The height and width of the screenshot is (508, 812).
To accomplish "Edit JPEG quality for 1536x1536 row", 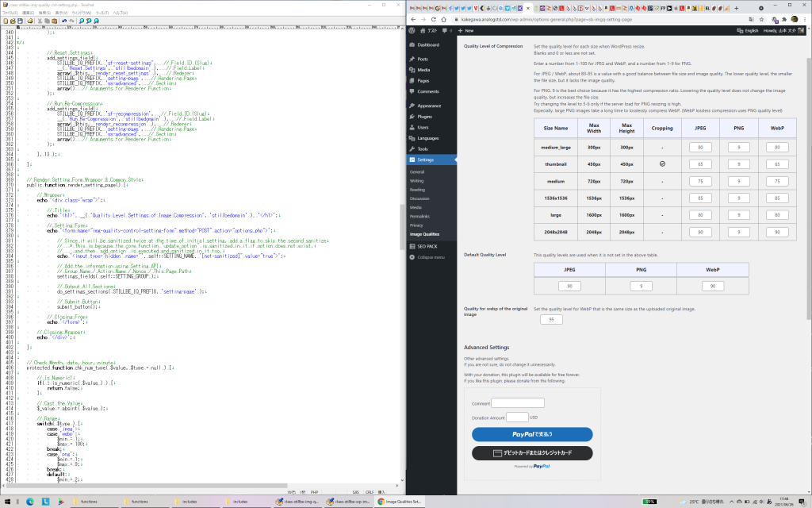I will point(700,198).
